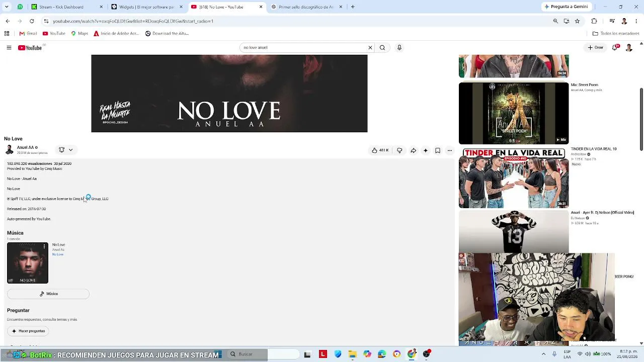Screen dimensions: 644x362
Task: Dislike the No Love video
Action: (399, 150)
